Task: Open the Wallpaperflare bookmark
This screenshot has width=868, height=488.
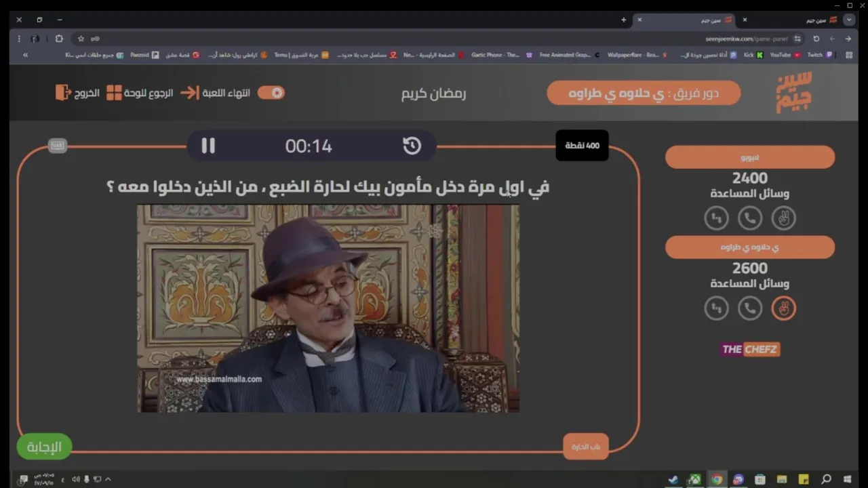Action: [637, 55]
